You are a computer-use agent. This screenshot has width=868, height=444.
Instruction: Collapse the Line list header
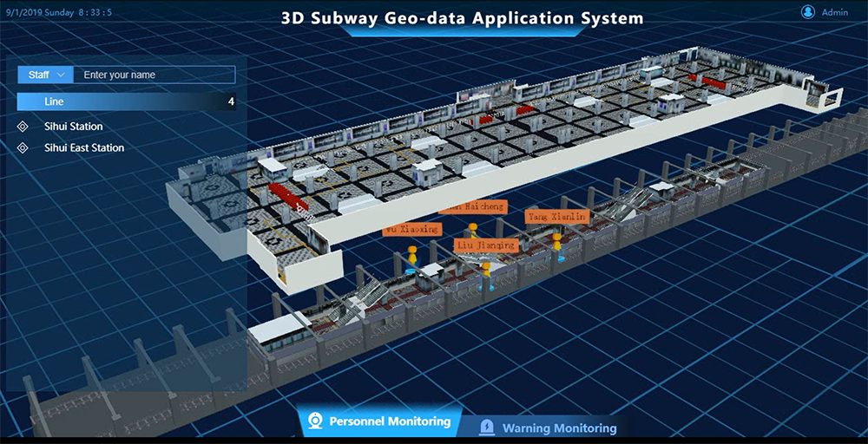[126, 101]
